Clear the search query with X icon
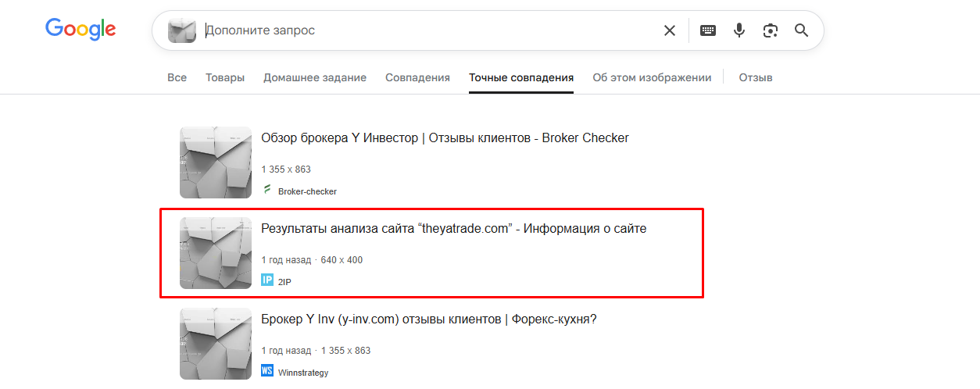The image size is (980, 389). tap(670, 30)
